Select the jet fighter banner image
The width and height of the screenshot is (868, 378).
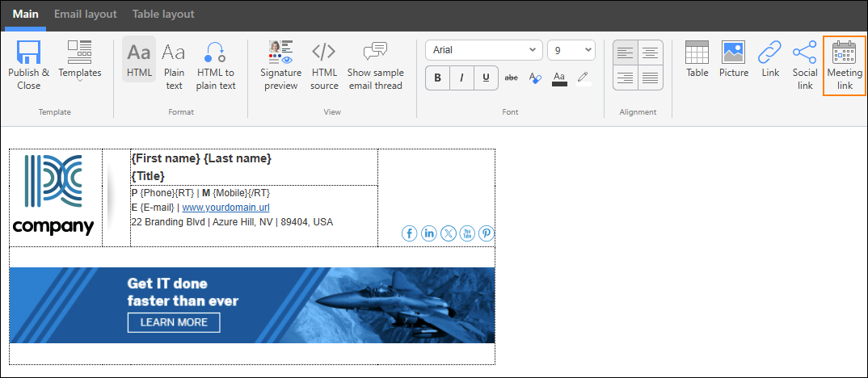tap(252, 305)
